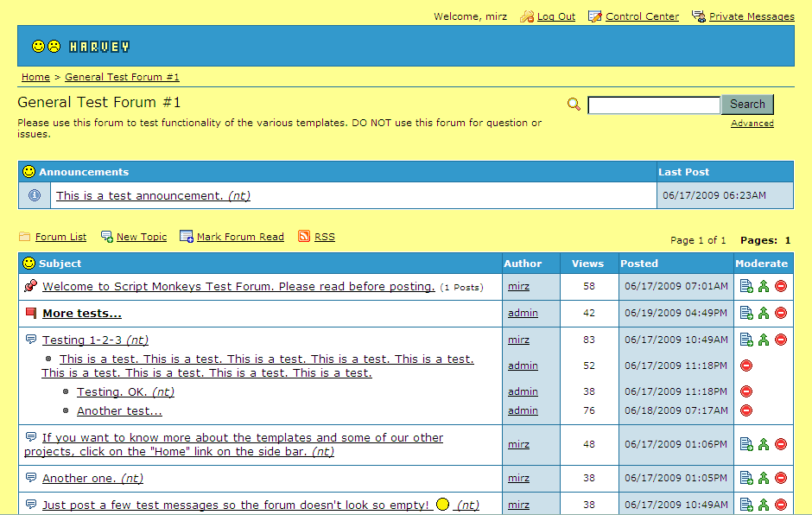Open the Forum List link
Image resolution: width=812 pixels, height=515 pixels.
[60, 237]
